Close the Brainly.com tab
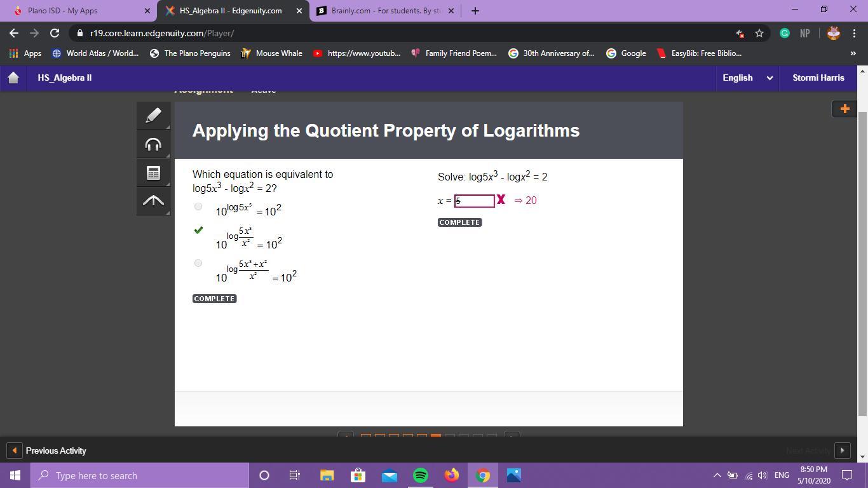868x488 pixels. (x=452, y=11)
